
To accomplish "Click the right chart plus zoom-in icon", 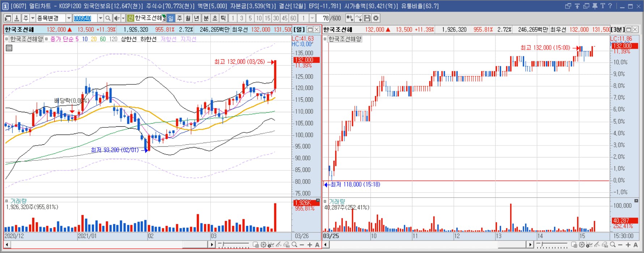I will pyautogui.click(x=628, y=245).
